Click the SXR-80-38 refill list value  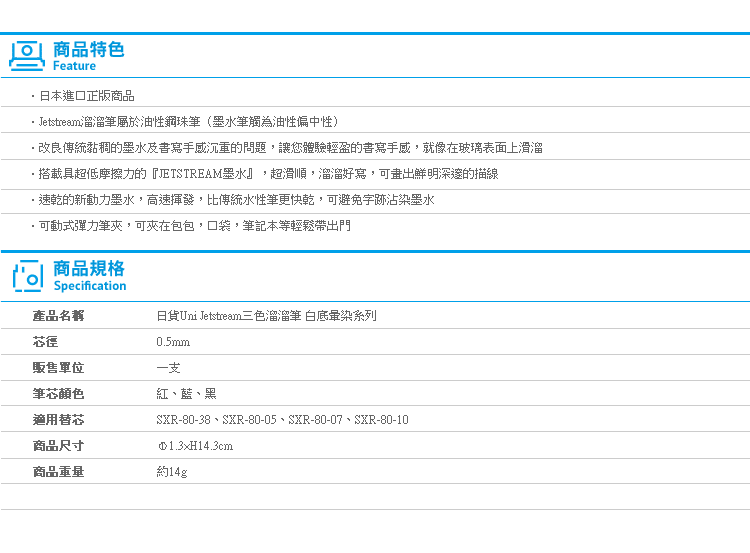click(283, 420)
